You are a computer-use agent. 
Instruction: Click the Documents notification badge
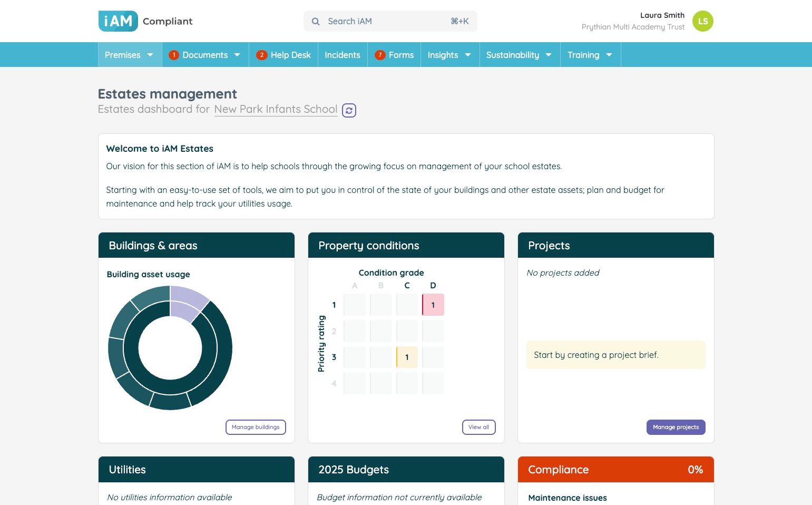pyautogui.click(x=174, y=55)
